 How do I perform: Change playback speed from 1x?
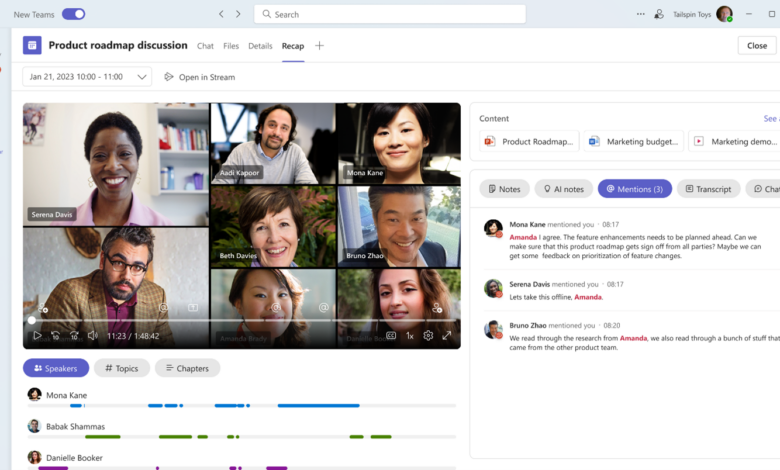pyautogui.click(x=410, y=336)
